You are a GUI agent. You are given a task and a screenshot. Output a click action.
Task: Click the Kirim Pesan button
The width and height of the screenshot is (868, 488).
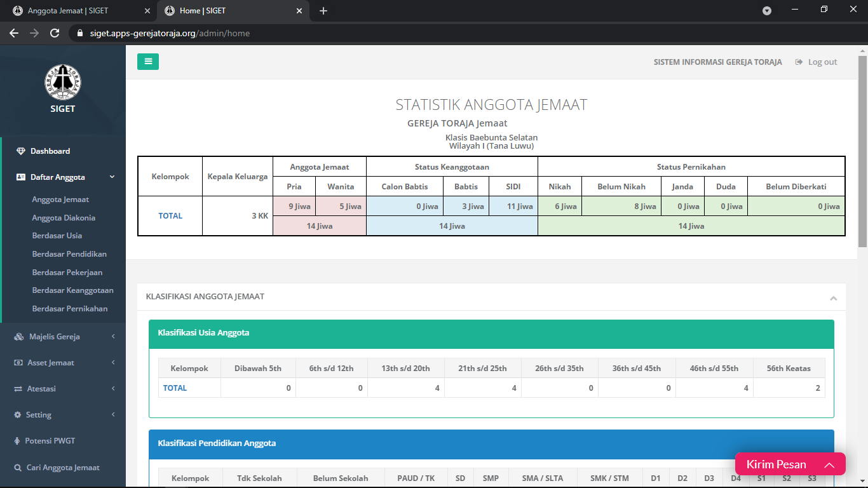(790, 464)
